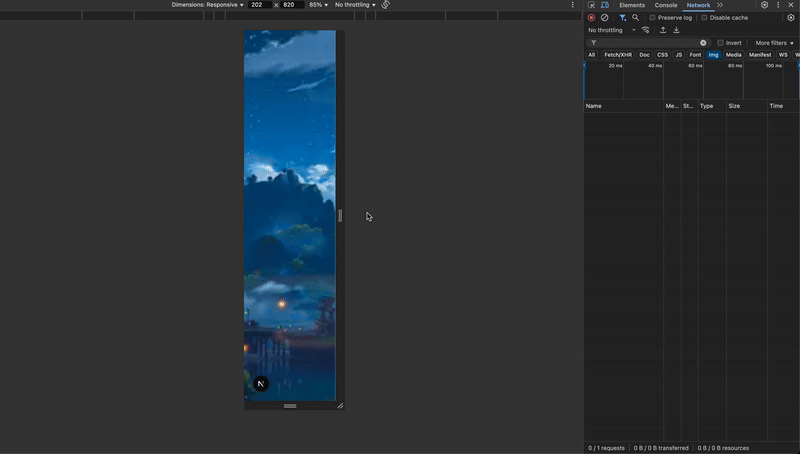
Task: Tick the Invert filter checkbox
Action: (720, 43)
